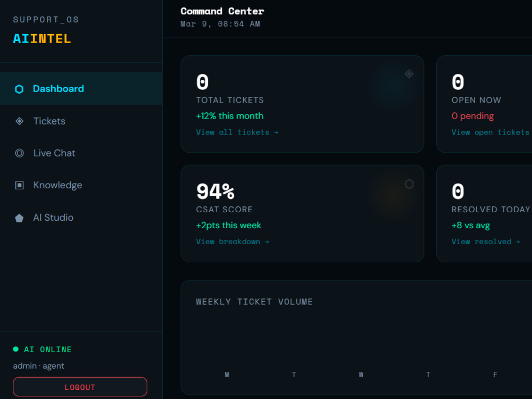The height and width of the screenshot is (399, 532).
Task: Click the OPEN NOW label
Action: (x=476, y=100)
